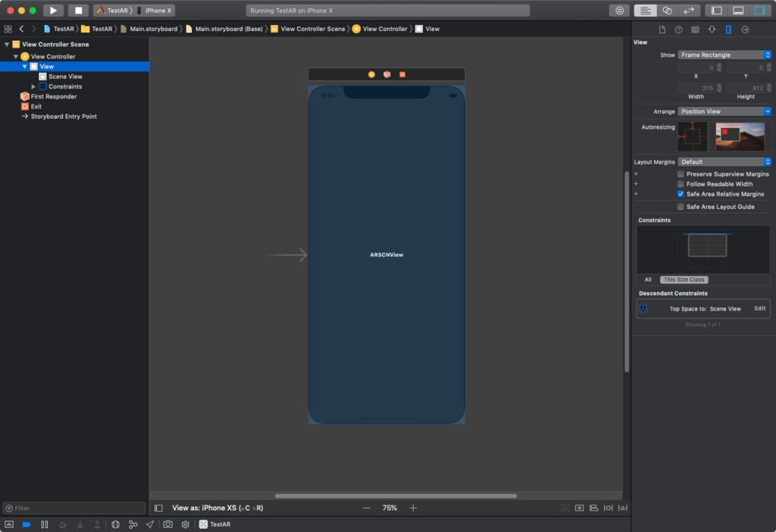776x532 pixels.
Task: Collapse the View Controller outline row
Action: [16, 56]
